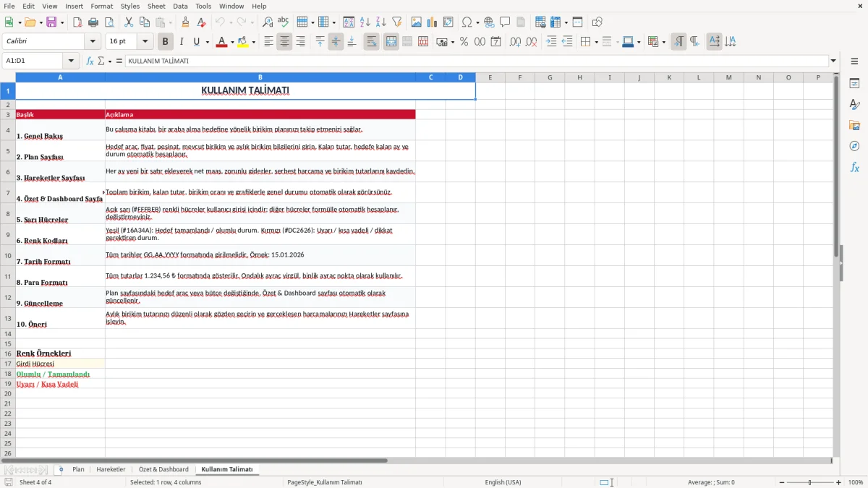Screen dimensions: 868x488
Task: Click the Save document icon
Action: [51, 22]
